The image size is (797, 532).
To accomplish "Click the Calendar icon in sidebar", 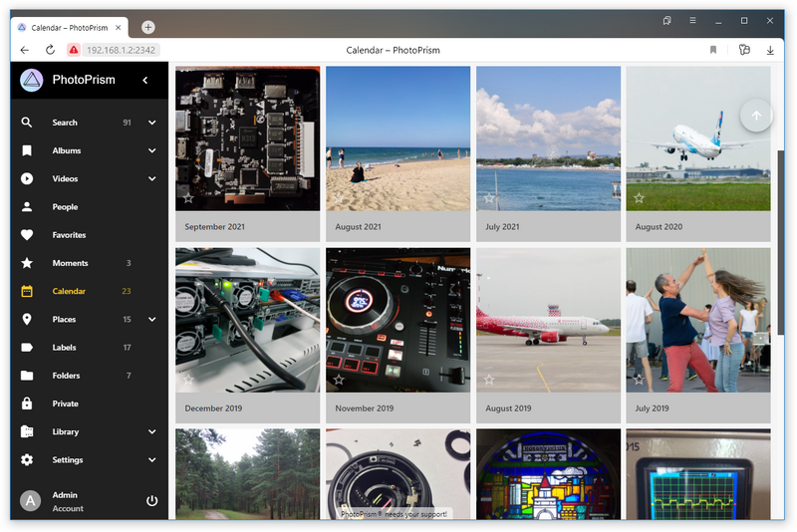I will pos(27,291).
